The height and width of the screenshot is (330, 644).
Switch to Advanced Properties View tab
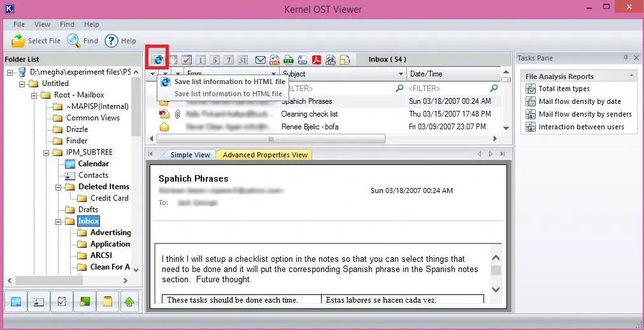(x=265, y=155)
